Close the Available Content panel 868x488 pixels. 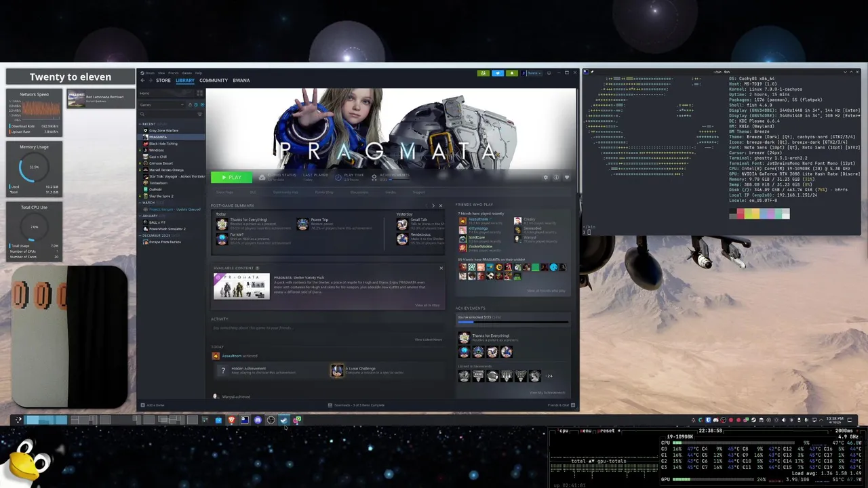tap(441, 268)
